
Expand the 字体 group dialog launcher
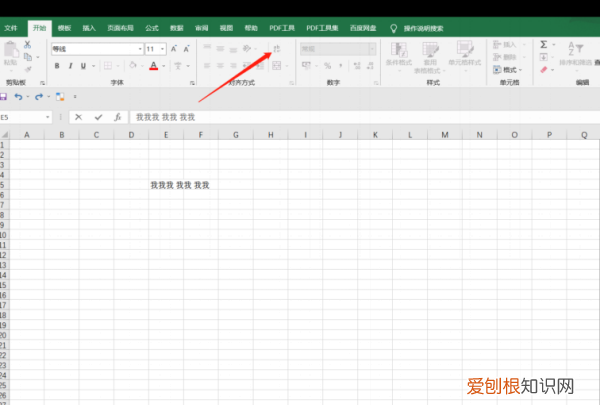[x=192, y=83]
